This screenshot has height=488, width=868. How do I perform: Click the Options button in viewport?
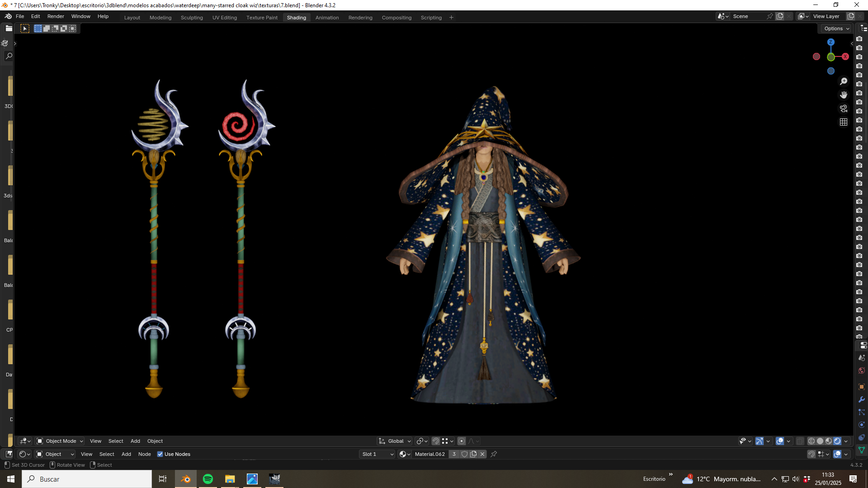(x=836, y=28)
